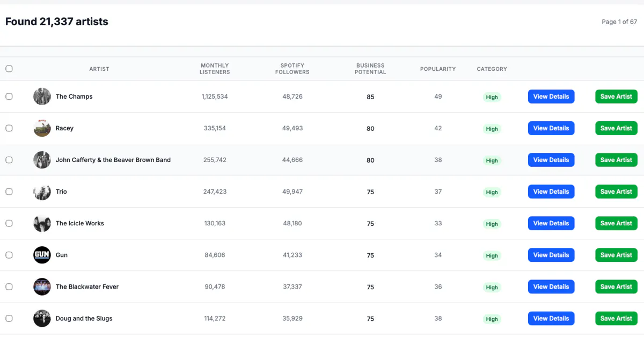The width and height of the screenshot is (644, 338).
Task: Select checkbox for John Cafferty & the Beaver Brown Band
Action: (x=9, y=160)
